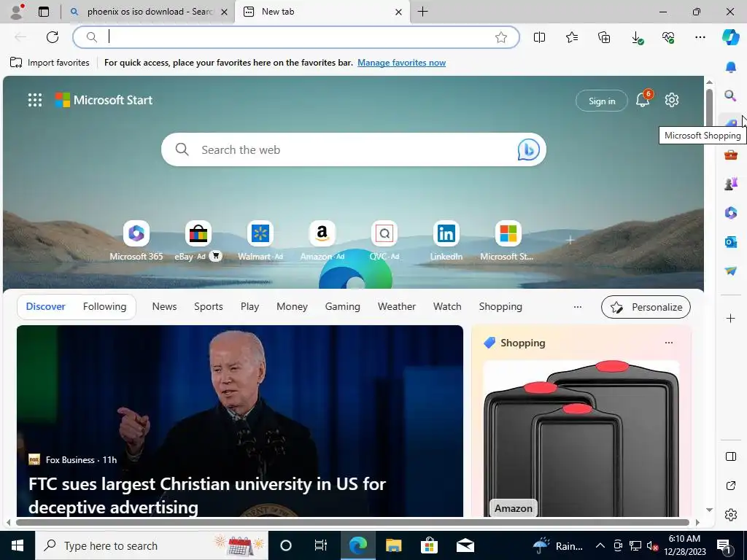Screen dimensions: 747x560
Task: Show more feed categories ellipsis
Action: 578,307
